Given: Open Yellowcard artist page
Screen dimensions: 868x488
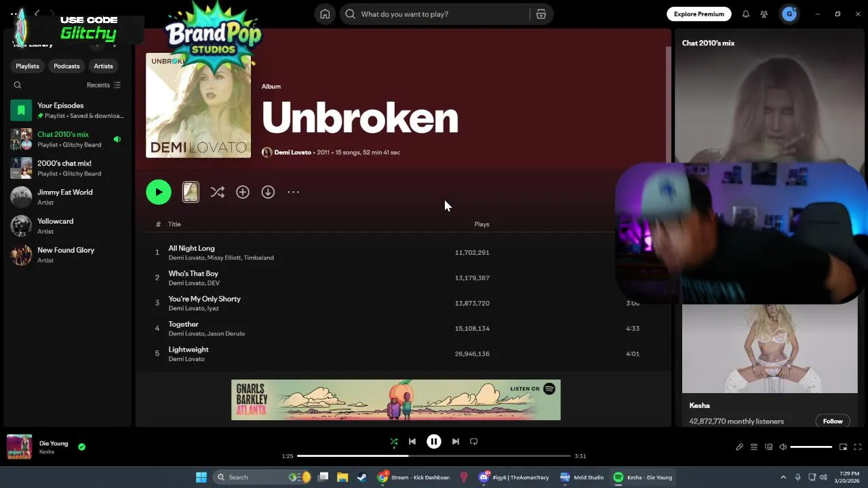Looking at the screenshot, I should 68,226.
